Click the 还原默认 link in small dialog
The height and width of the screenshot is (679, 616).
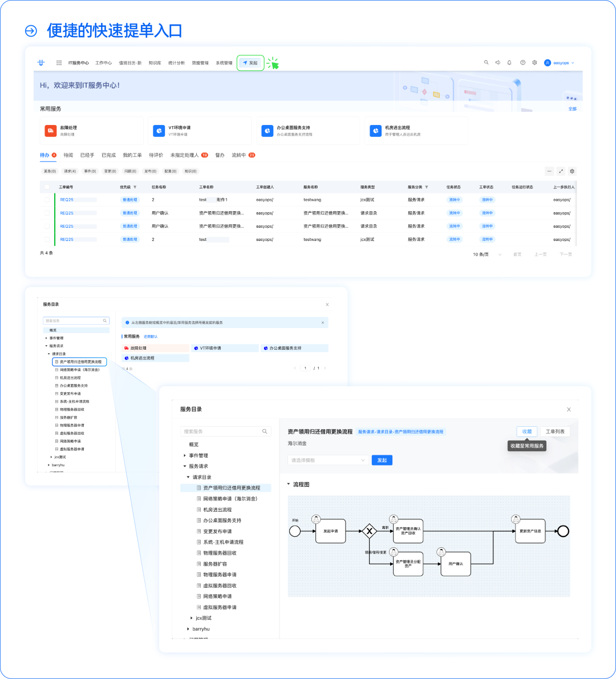(151, 337)
